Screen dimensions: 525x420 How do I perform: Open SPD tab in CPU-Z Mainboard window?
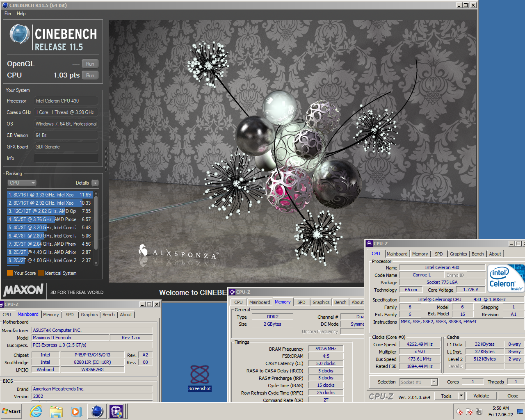pos(70,315)
